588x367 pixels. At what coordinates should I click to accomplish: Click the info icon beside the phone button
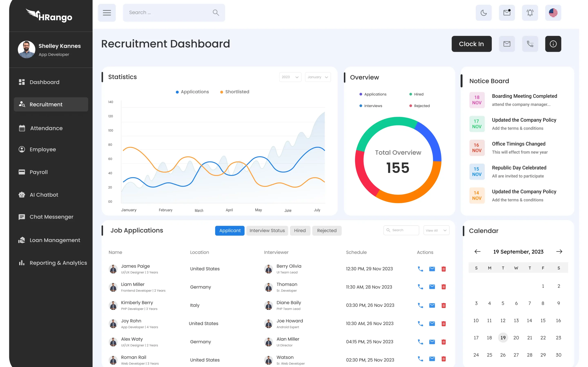tap(553, 44)
